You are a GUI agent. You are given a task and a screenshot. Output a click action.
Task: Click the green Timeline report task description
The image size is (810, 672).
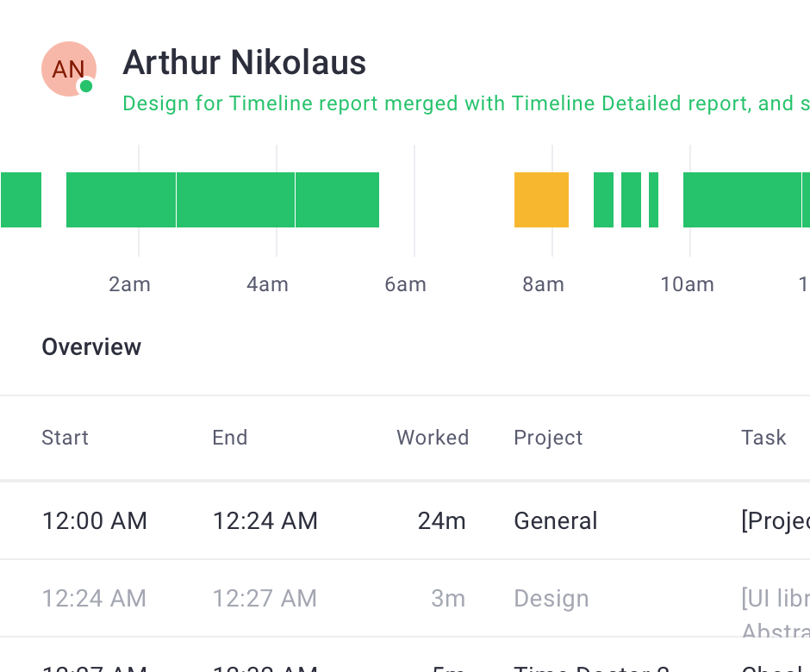click(465, 104)
